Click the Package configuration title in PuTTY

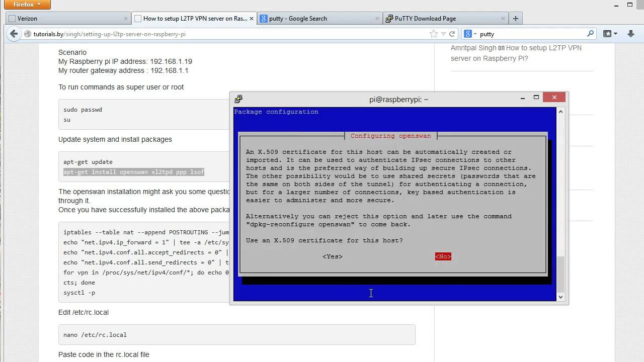276,112
